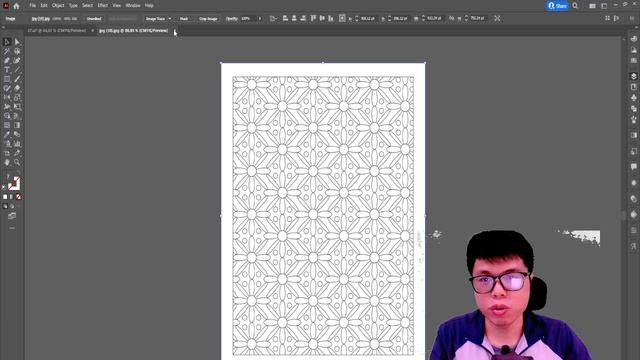This screenshot has width=640, height=360.
Task: Select the Column Graph tool
Action: click(17, 144)
